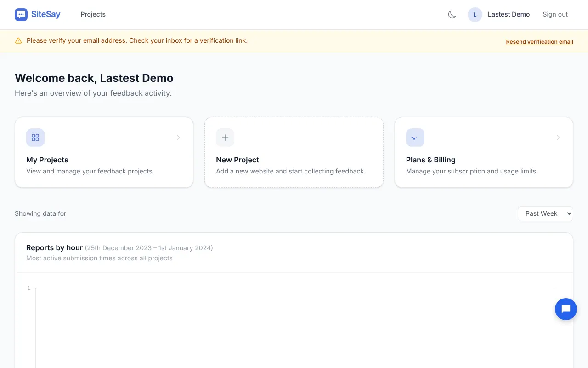This screenshot has width=588, height=368.
Task: Open the floating chat feedback button
Action: click(x=566, y=309)
